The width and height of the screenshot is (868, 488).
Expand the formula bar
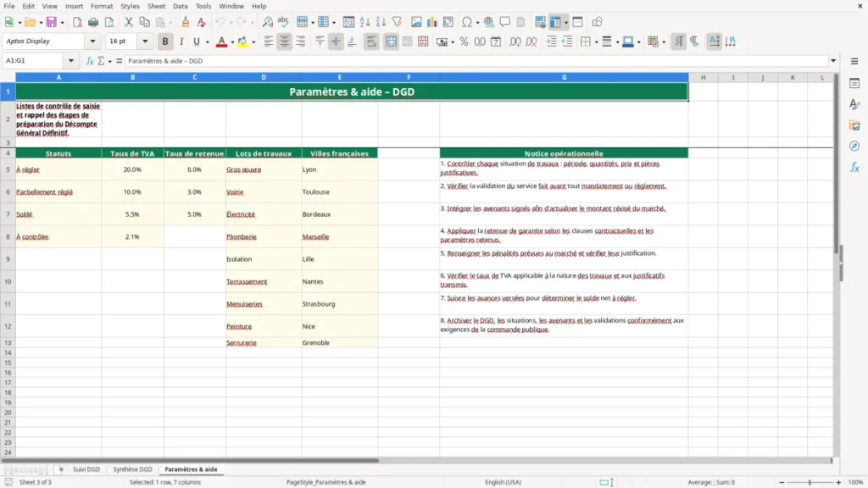[x=833, y=61]
